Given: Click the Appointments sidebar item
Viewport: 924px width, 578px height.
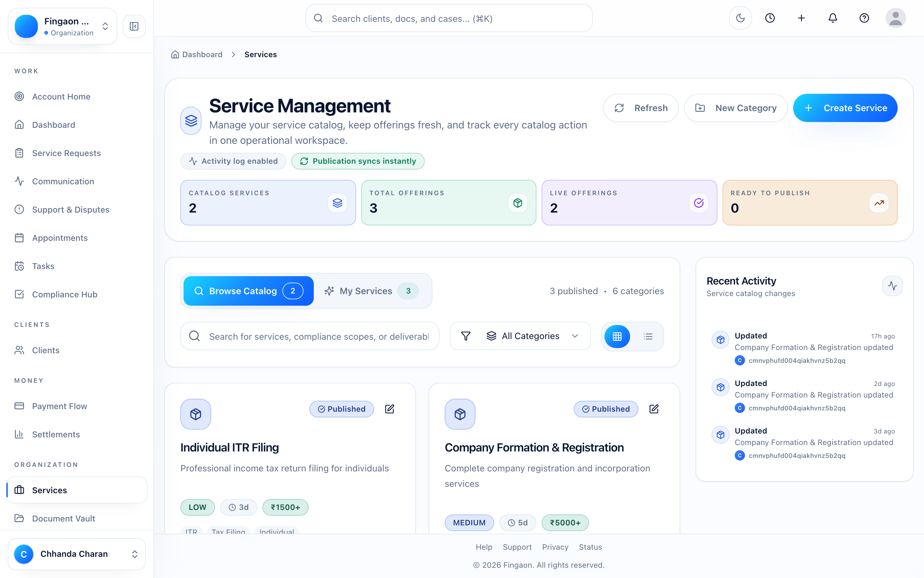Looking at the screenshot, I should [x=77, y=238].
